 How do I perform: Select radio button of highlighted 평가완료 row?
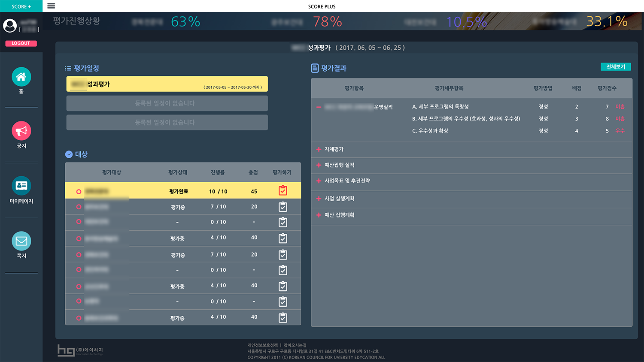pos(79,192)
